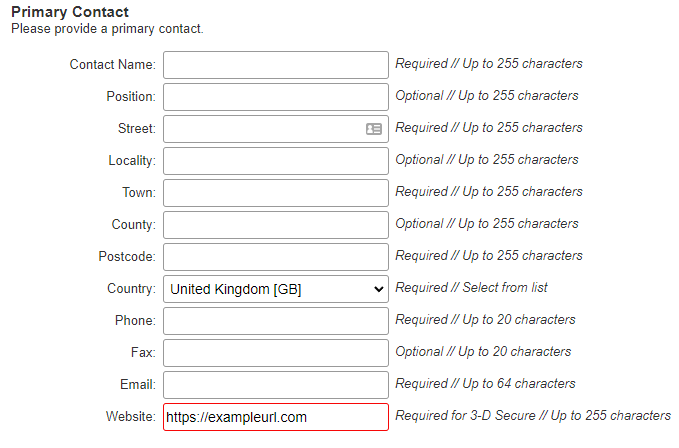Select the United Kingdom [GB] combo box
This screenshot has width=679, height=448.
pyautogui.click(x=276, y=289)
